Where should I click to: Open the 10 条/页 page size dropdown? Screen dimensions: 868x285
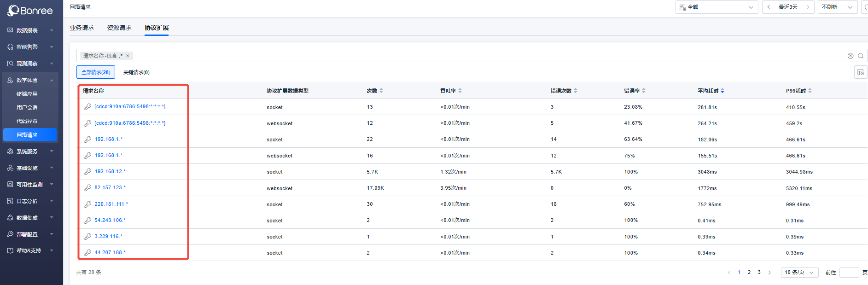point(799,273)
